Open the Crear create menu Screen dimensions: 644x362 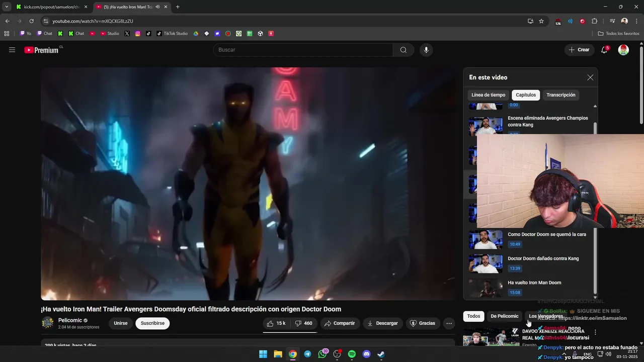[x=579, y=50]
